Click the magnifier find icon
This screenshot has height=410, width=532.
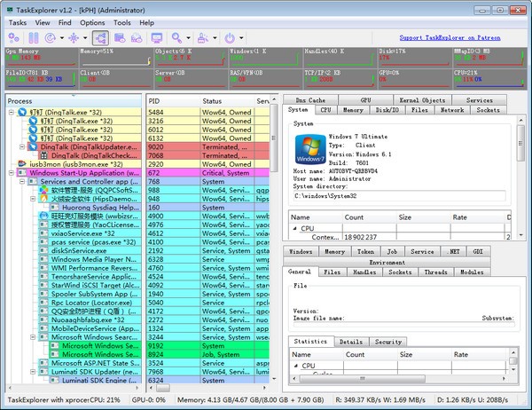click(x=177, y=38)
